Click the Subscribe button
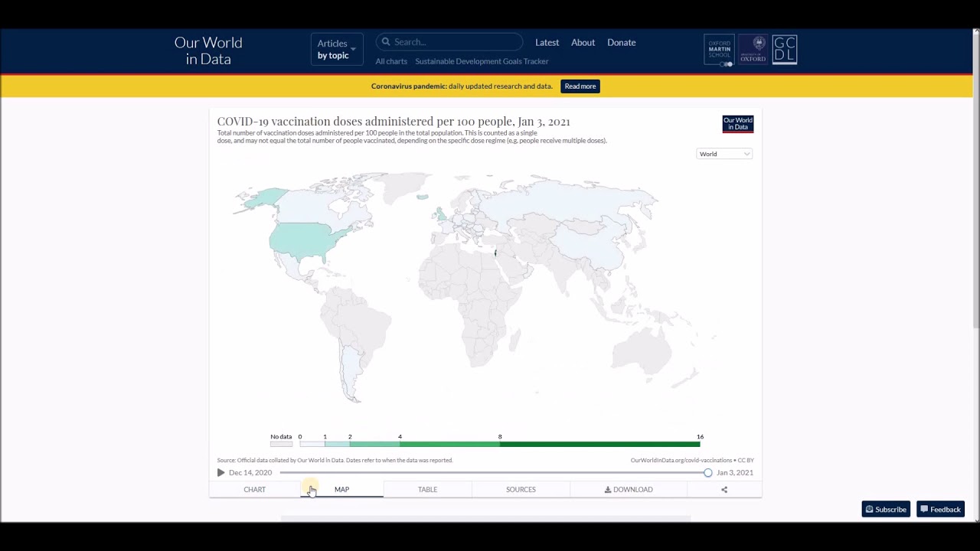 pyautogui.click(x=886, y=510)
